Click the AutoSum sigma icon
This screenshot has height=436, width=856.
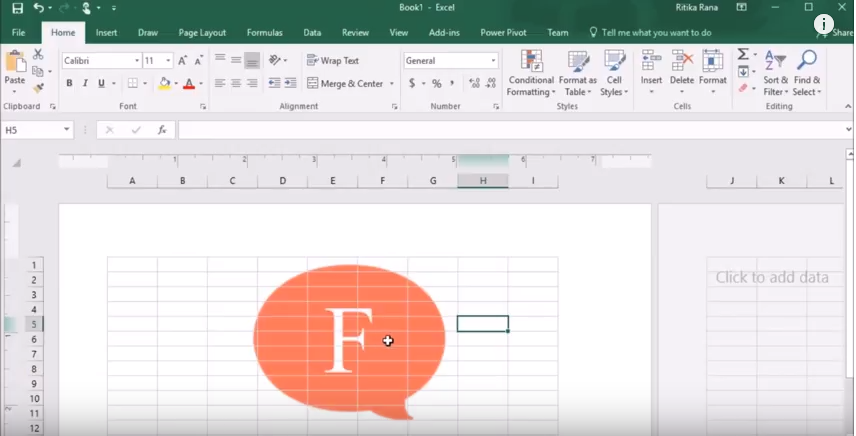click(x=743, y=54)
